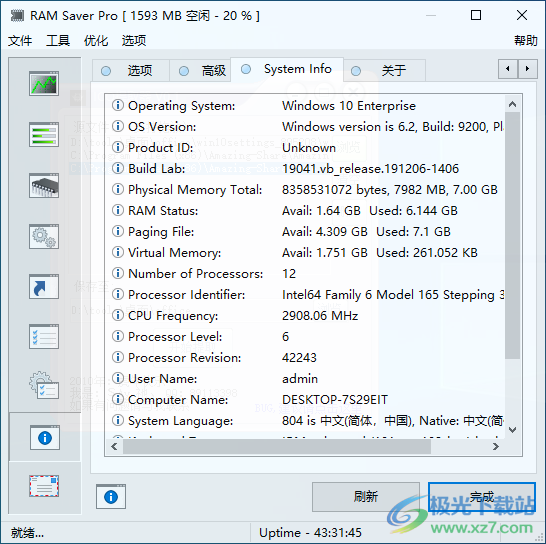Screen dimensions: 546x544
Task: Open the 帮助 menu
Action: (526, 40)
